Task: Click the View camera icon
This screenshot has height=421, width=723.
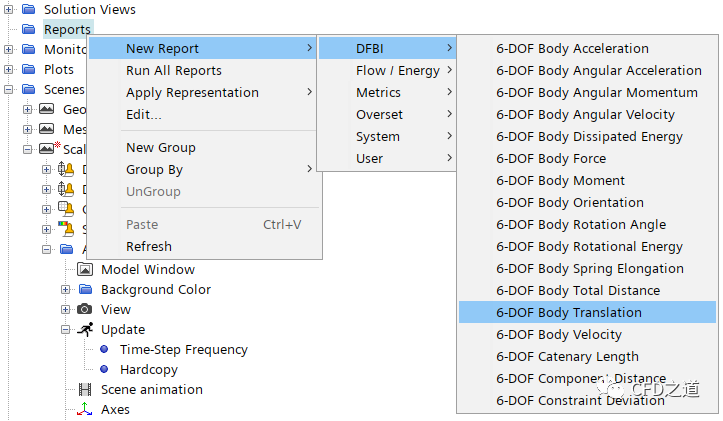Action: pos(84,309)
